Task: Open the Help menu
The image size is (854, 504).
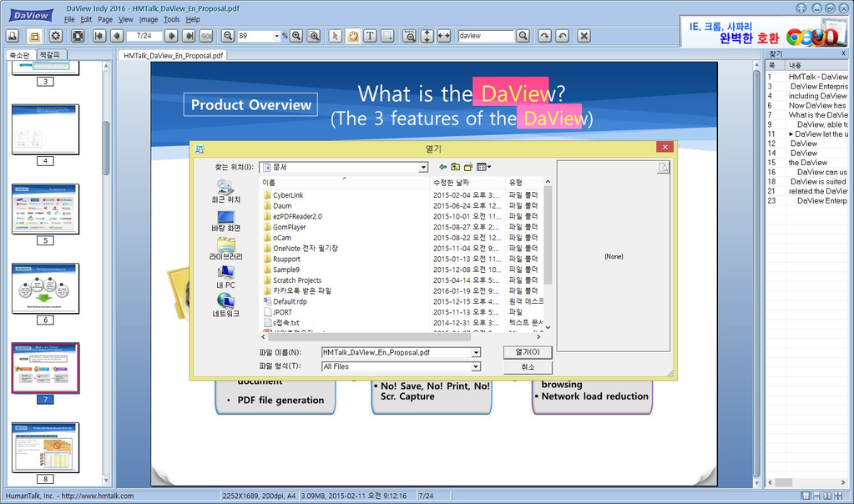Action: coord(193,19)
